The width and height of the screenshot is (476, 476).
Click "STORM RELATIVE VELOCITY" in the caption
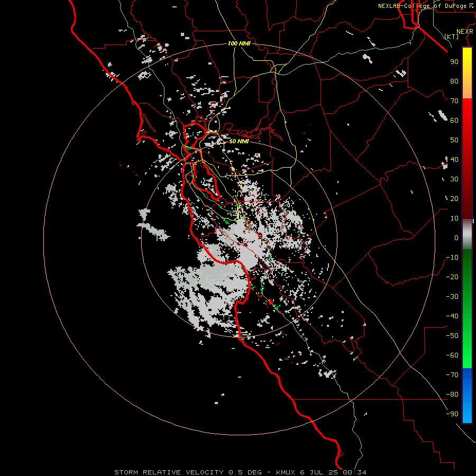[x=169, y=472]
